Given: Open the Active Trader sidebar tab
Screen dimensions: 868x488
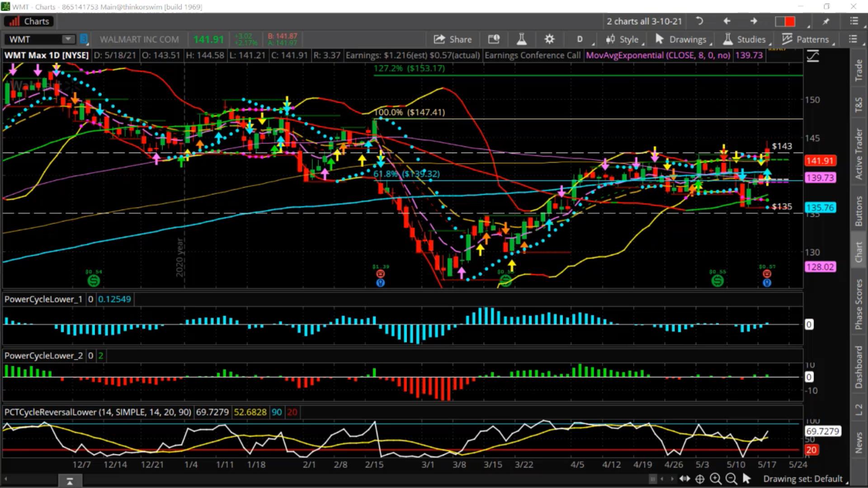Looking at the screenshot, I should coord(859,154).
